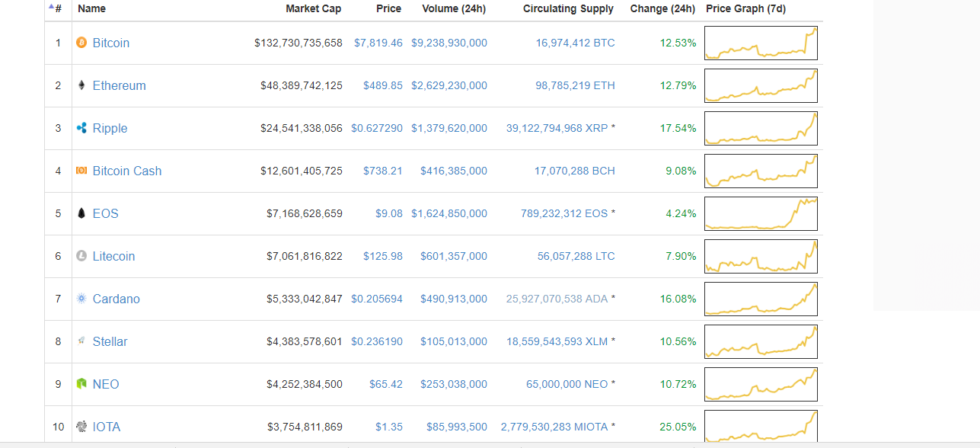This screenshot has height=448, width=980.
Task: Click IOTA 24h change 25.05%
Action: [x=678, y=427]
